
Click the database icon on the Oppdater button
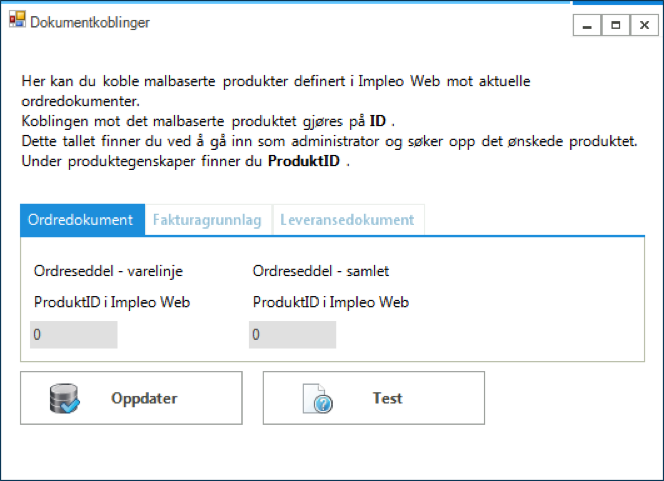[x=65, y=398]
